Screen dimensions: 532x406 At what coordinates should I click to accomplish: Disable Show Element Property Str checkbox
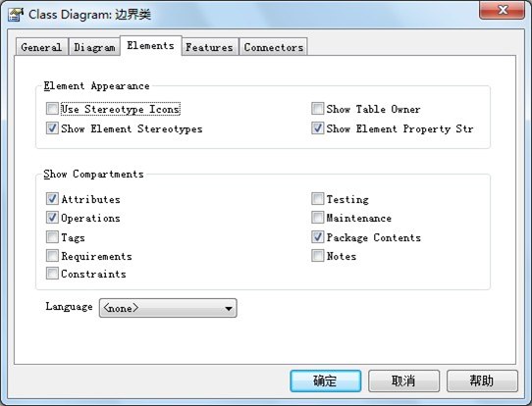click(x=318, y=128)
